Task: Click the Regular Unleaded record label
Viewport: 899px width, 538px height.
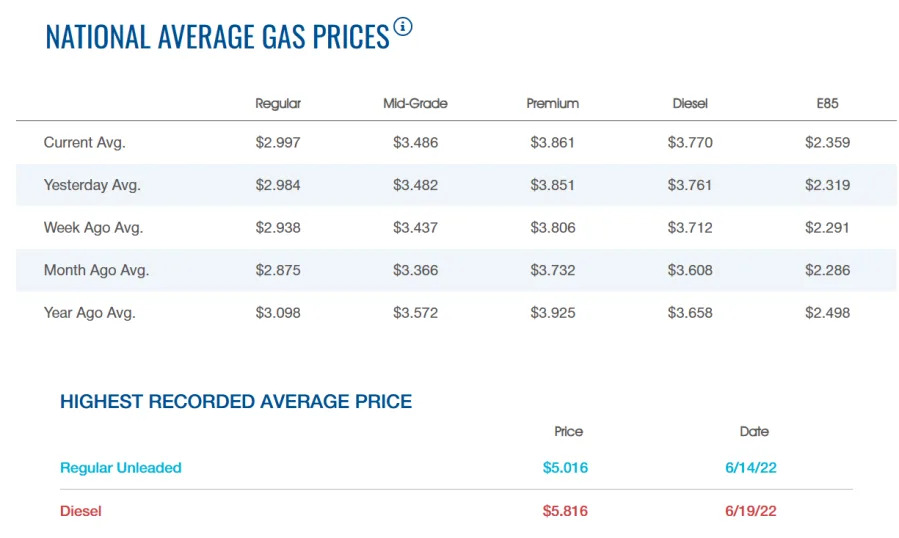Action: (x=121, y=468)
